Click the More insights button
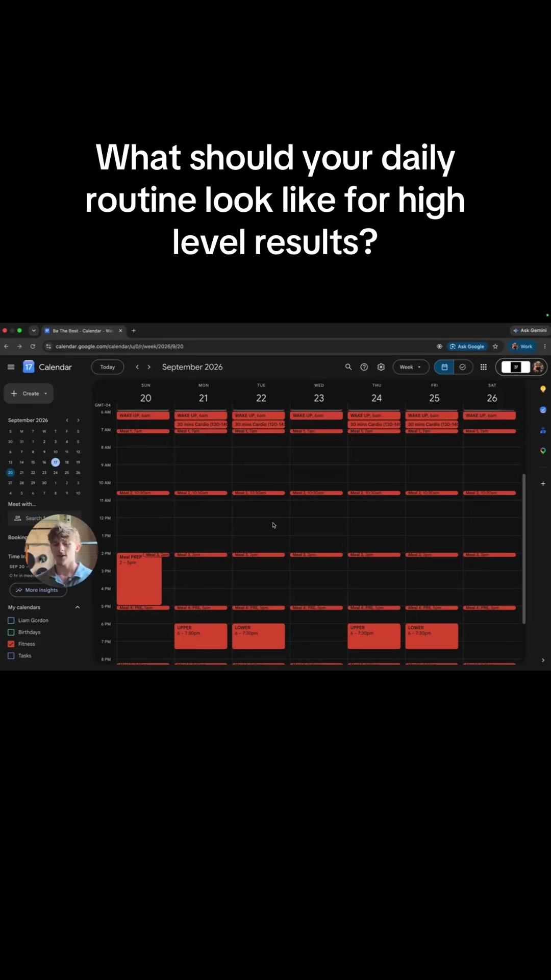Image resolution: width=551 pixels, height=980 pixels. coord(37,590)
